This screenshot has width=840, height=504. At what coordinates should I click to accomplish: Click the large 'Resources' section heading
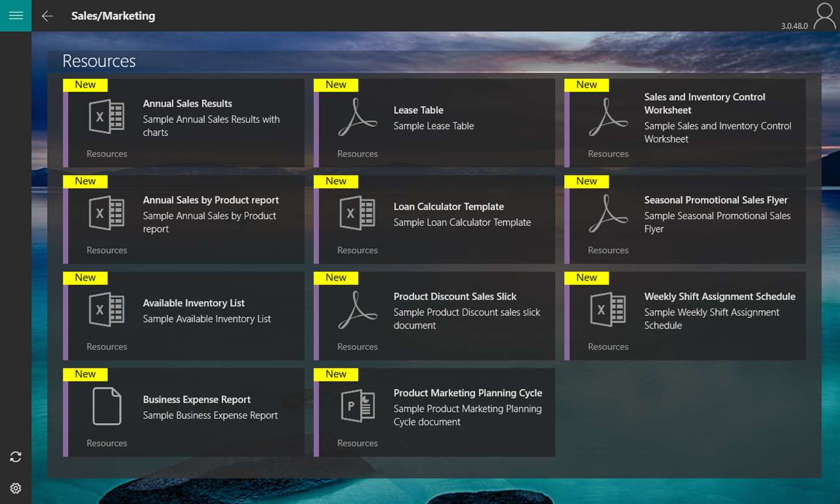[99, 61]
